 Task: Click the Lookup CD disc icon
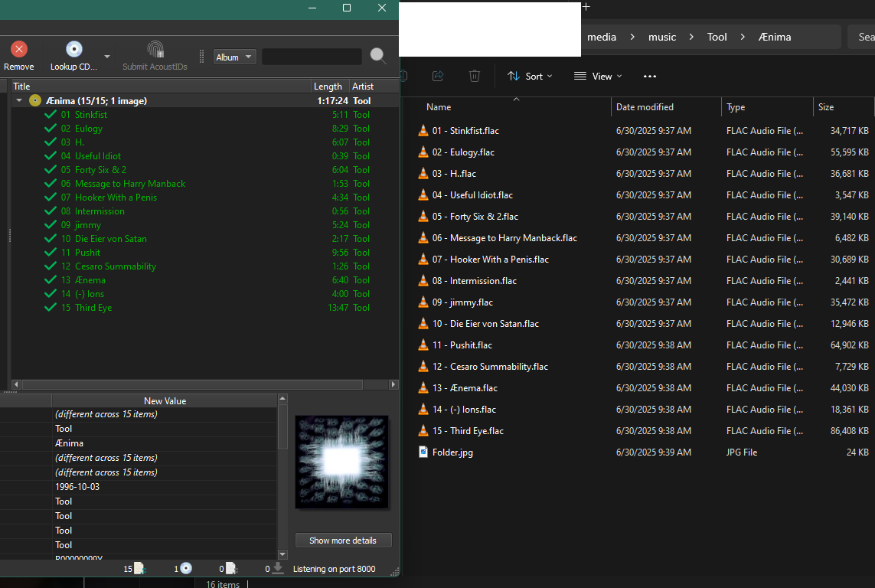(x=74, y=49)
